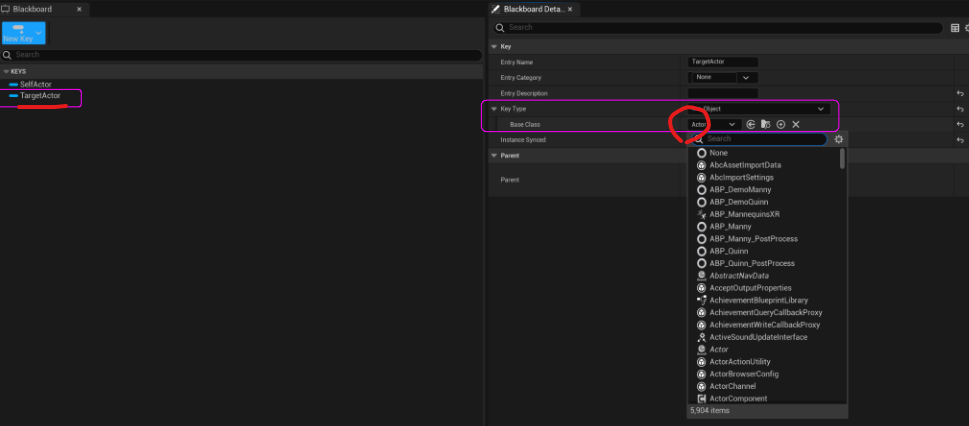Click the Entry Description field
Image resolution: width=969 pixels, height=426 pixels.
[x=722, y=93]
